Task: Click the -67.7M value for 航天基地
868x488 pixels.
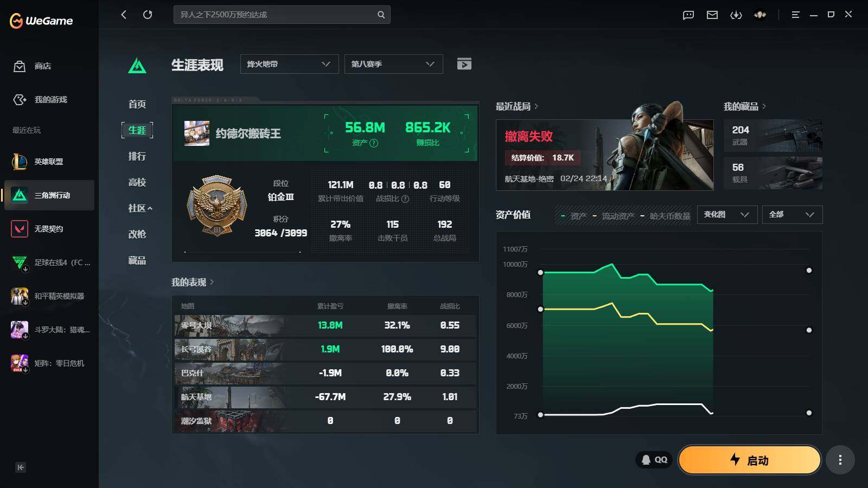Action: pos(330,397)
